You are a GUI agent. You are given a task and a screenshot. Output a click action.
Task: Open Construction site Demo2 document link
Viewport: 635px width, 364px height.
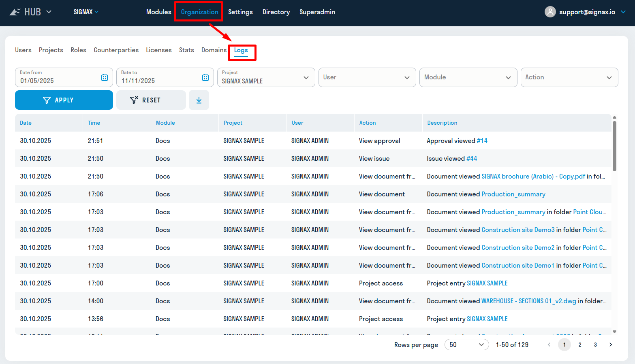point(518,248)
